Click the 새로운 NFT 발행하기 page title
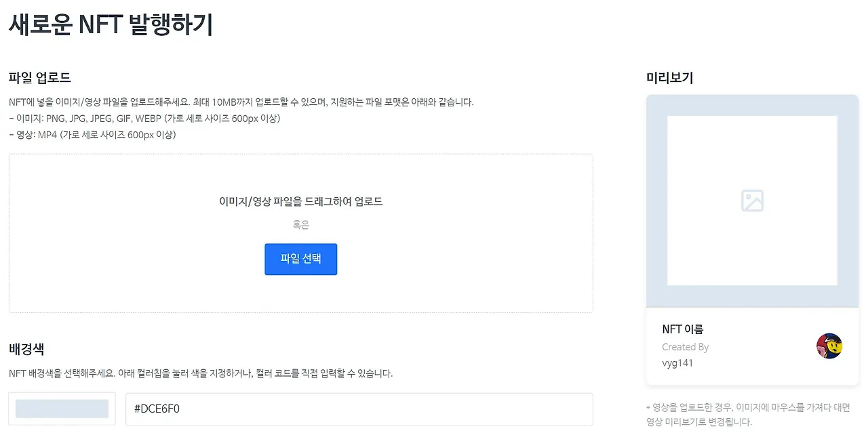Image resolution: width=868 pixels, height=437 pixels. tap(111, 25)
